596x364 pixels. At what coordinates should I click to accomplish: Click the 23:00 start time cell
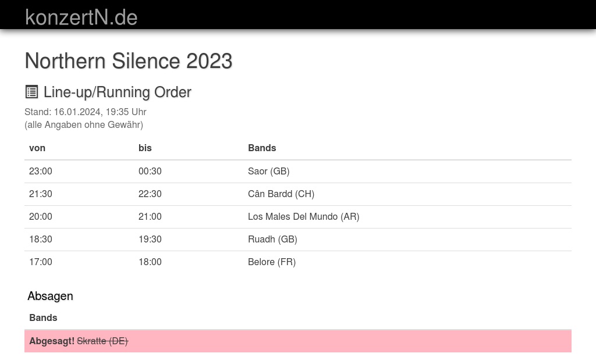(41, 171)
